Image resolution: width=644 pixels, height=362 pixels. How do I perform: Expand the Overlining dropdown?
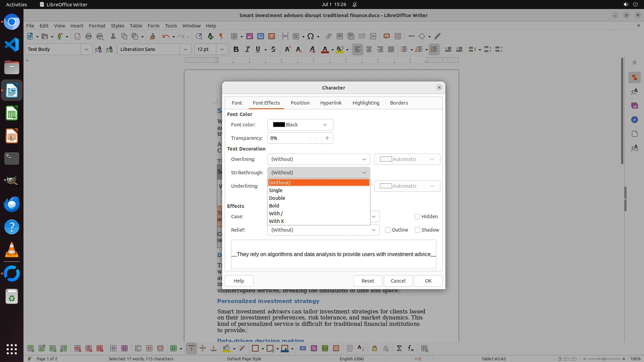[318, 159]
